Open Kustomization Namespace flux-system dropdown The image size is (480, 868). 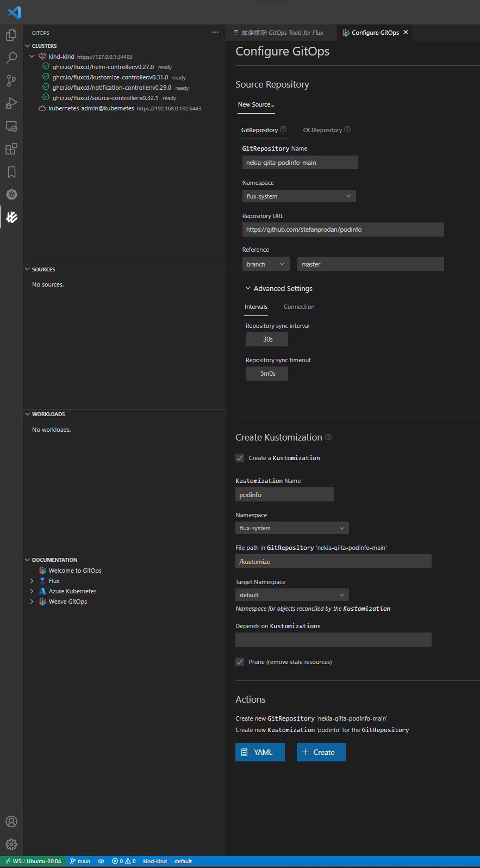click(292, 528)
